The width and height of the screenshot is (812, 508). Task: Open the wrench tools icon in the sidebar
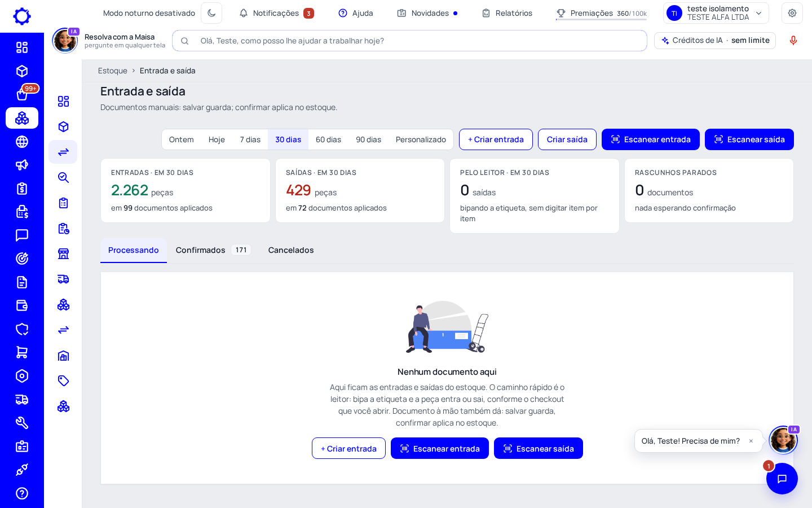tap(22, 423)
